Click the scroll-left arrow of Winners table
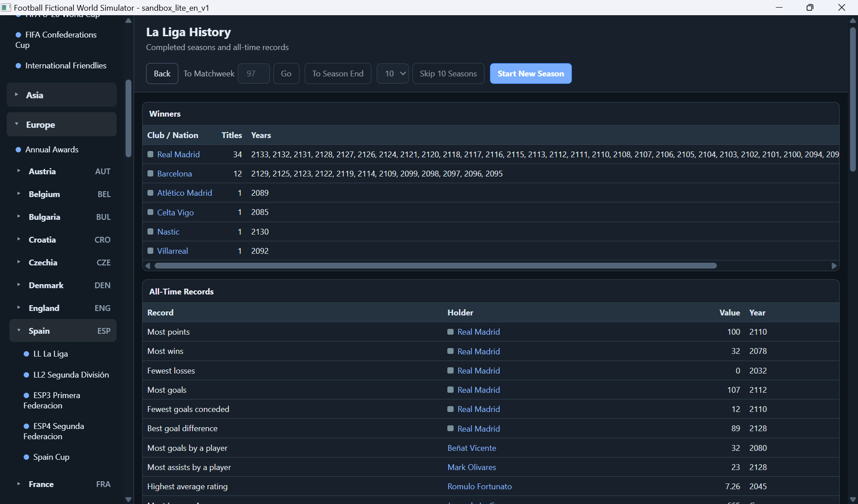The image size is (858, 504). tap(147, 266)
